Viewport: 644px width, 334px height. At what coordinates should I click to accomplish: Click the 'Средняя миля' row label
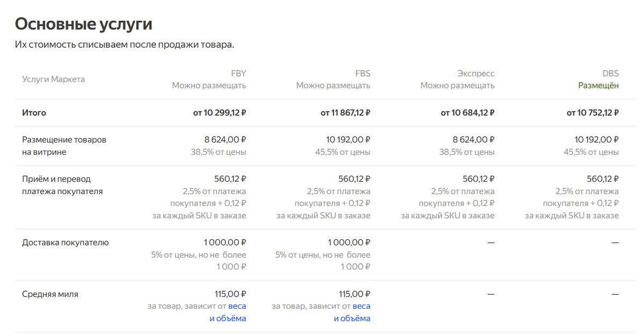tap(50, 294)
